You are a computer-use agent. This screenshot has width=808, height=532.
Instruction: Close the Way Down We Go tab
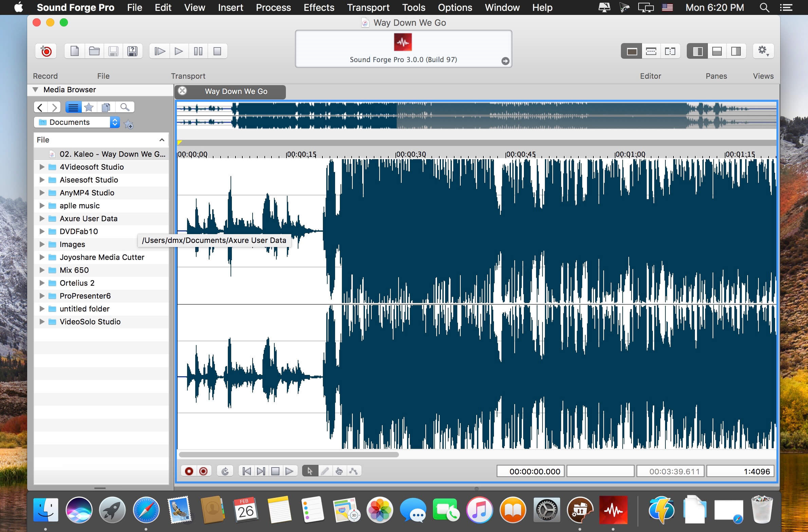click(183, 91)
